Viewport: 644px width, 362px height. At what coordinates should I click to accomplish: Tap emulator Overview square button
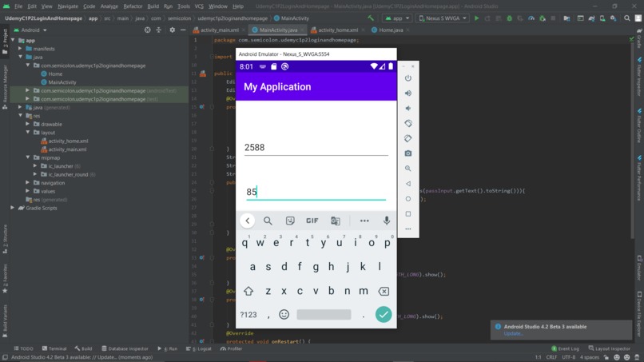click(x=407, y=213)
